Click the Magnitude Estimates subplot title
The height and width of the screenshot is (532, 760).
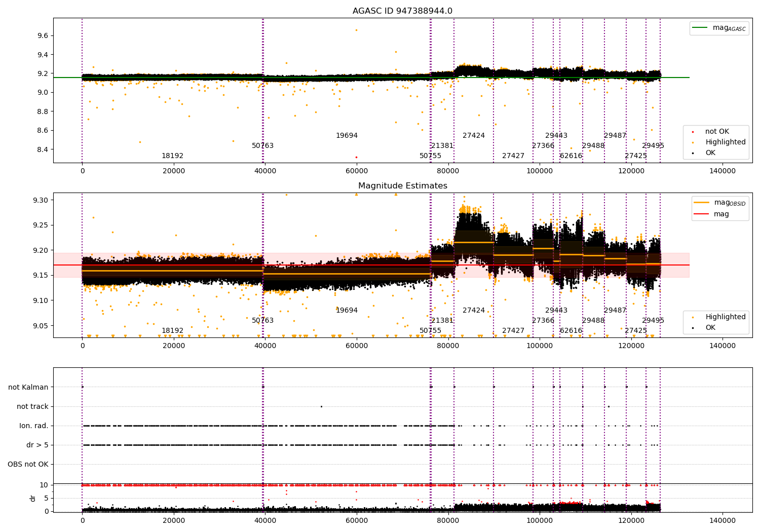402,186
